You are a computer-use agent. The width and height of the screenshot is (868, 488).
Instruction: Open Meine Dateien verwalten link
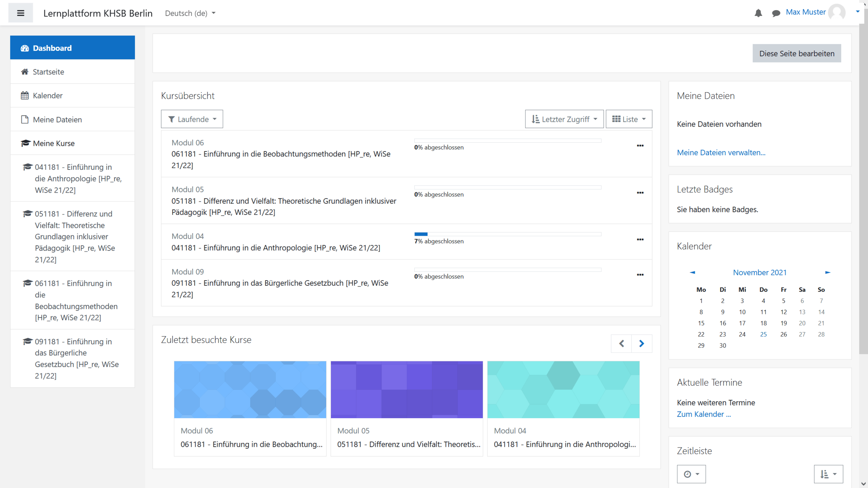[x=721, y=152]
